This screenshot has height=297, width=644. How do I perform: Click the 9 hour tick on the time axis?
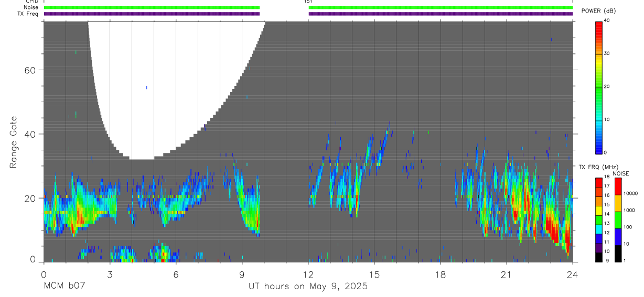coord(242,274)
